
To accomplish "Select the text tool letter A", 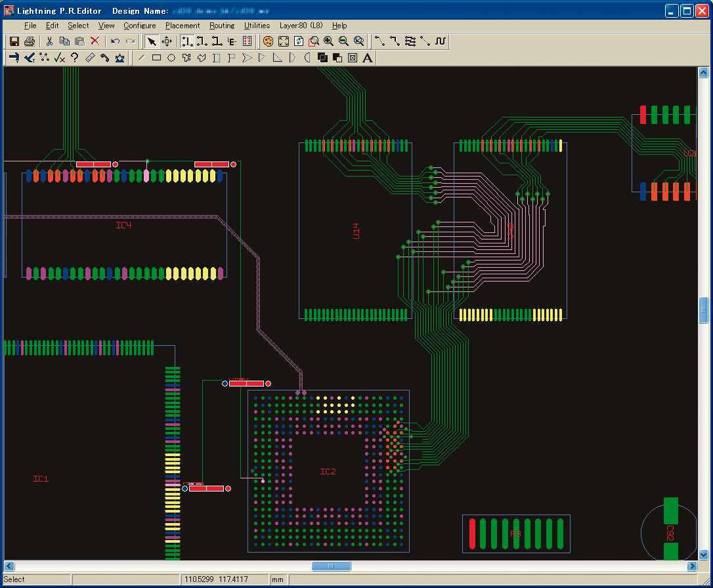I will (x=367, y=58).
